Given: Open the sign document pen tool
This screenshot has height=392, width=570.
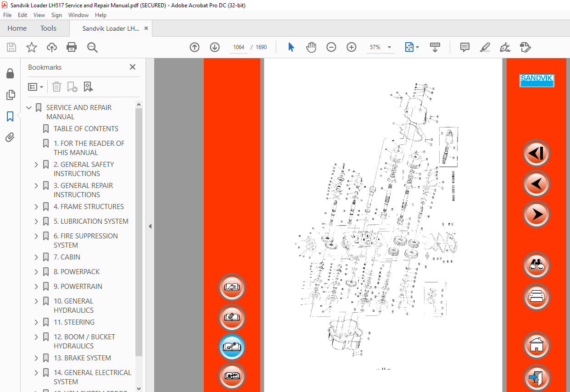Looking at the screenshot, I should pos(505,47).
